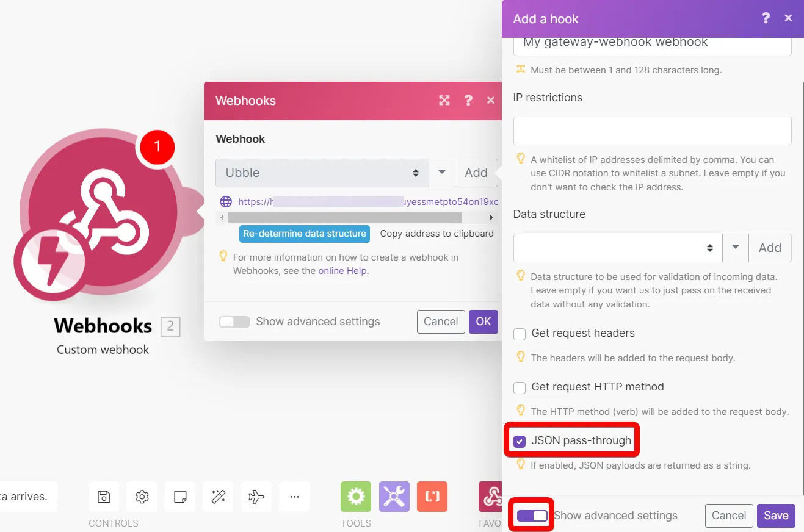Click Add button for Data structure

click(x=770, y=248)
